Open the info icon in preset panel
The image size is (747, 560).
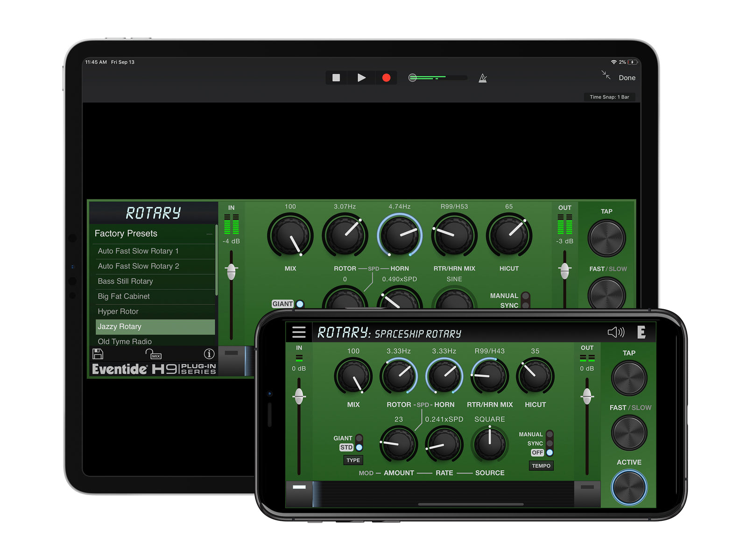tap(209, 354)
